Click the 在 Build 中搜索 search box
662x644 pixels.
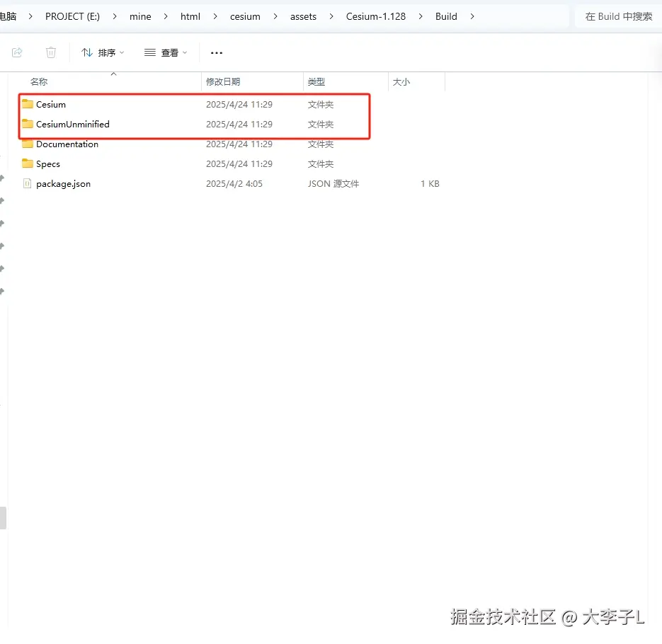click(617, 16)
